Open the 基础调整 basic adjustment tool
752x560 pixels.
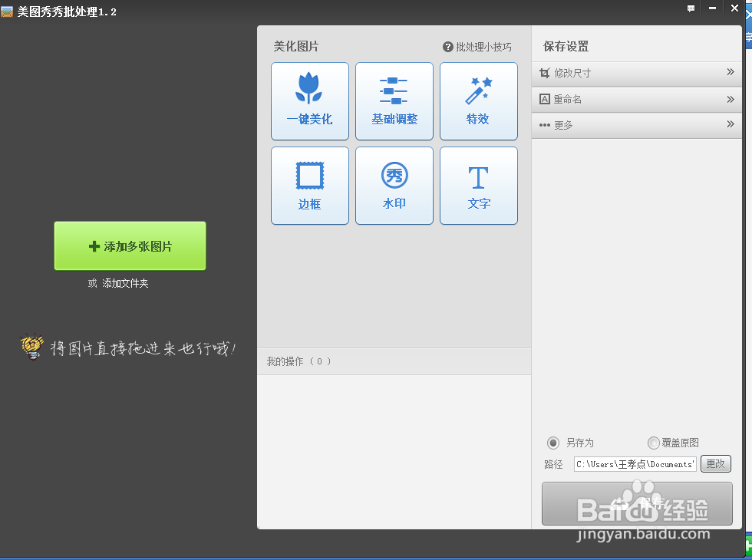pyautogui.click(x=394, y=100)
